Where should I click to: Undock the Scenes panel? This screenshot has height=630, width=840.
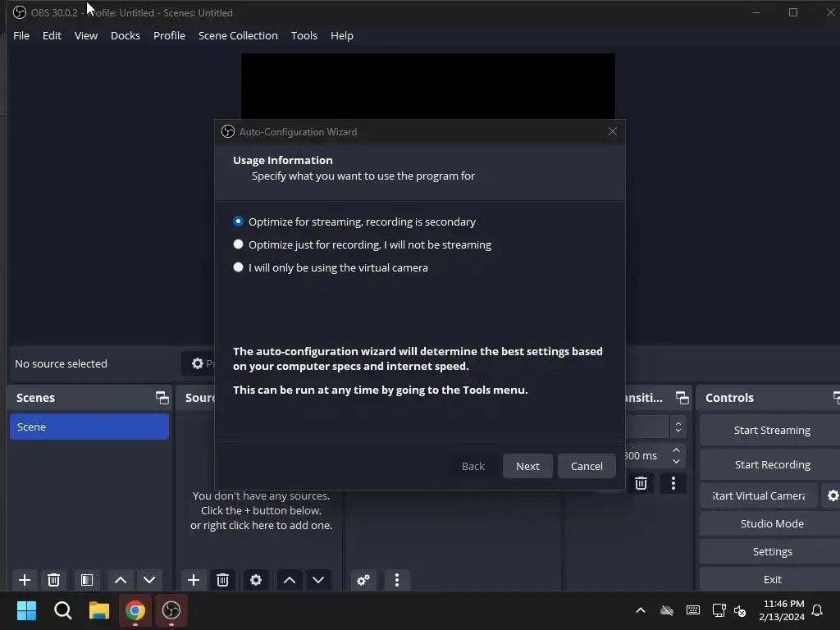point(162,398)
